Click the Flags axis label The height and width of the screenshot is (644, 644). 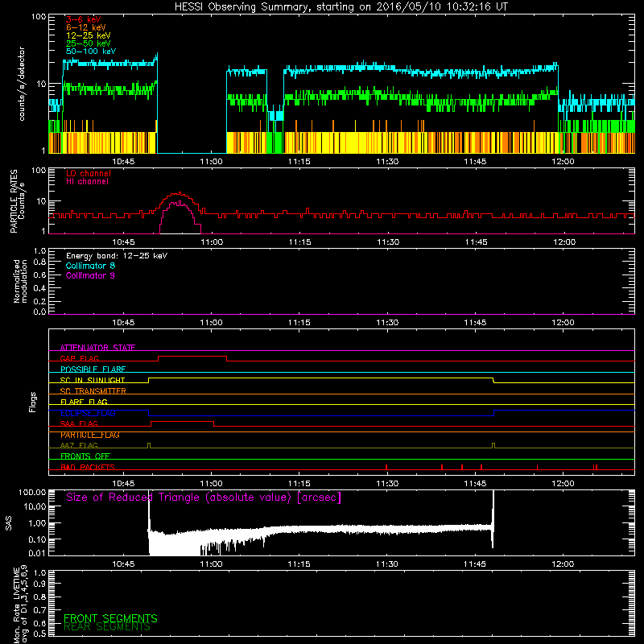[33, 402]
